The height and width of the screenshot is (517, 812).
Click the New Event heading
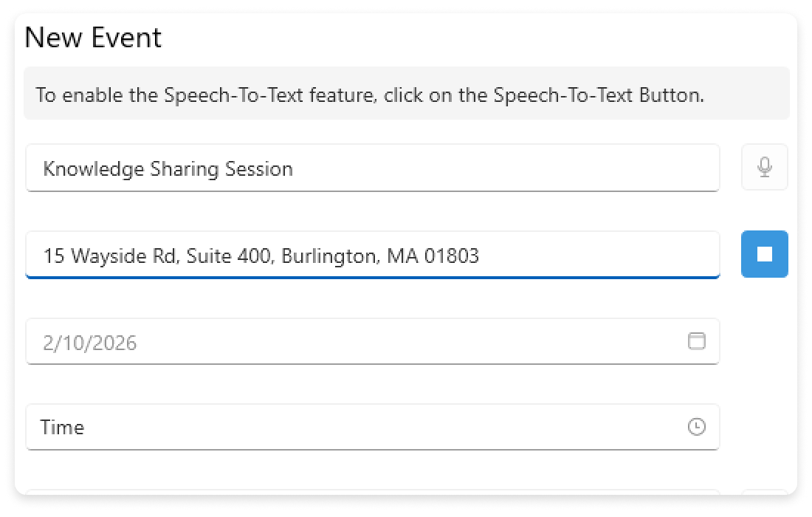click(x=94, y=37)
